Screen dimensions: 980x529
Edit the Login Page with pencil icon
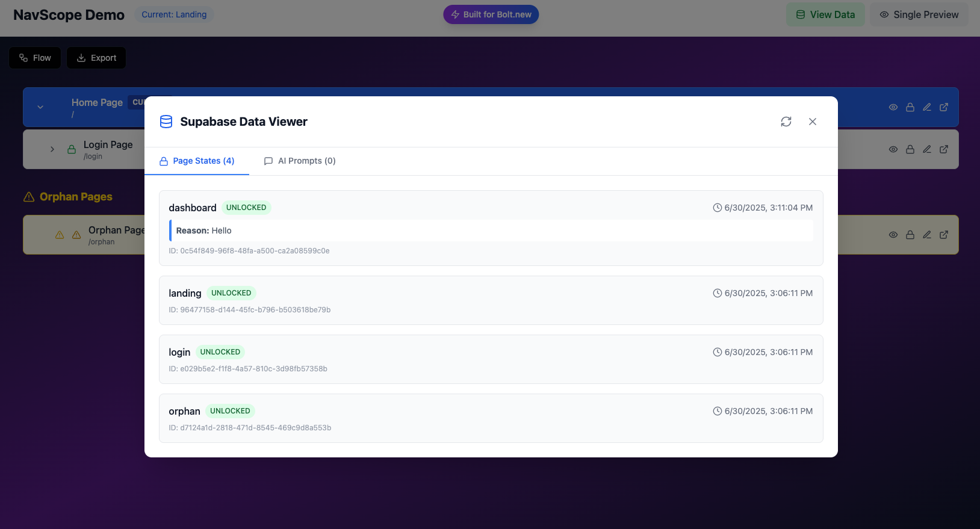click(927, 149)
